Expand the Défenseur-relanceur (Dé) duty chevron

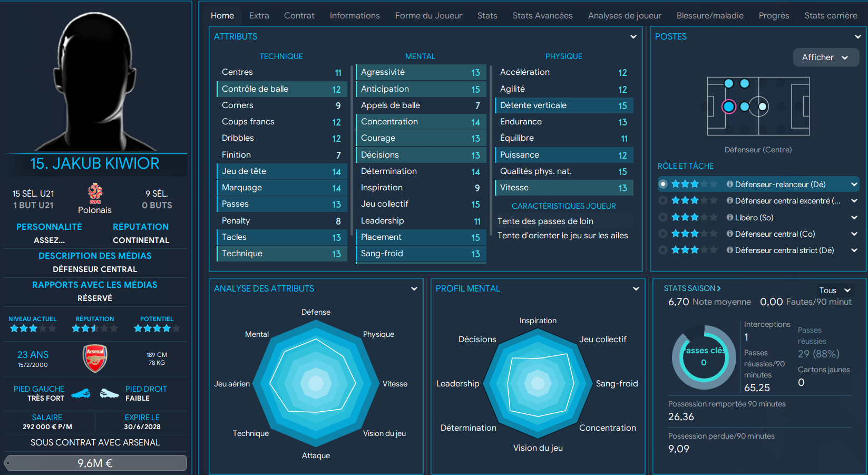pos(854,184)
